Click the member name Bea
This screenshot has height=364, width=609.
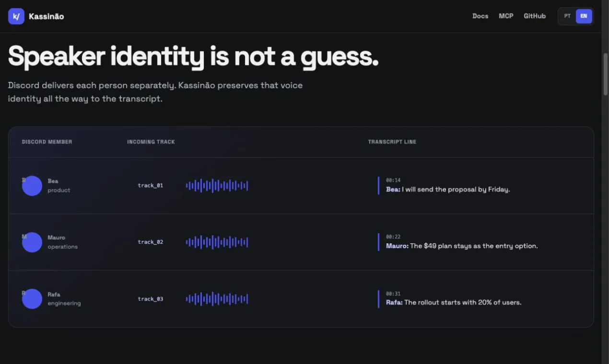coord(53,181)
